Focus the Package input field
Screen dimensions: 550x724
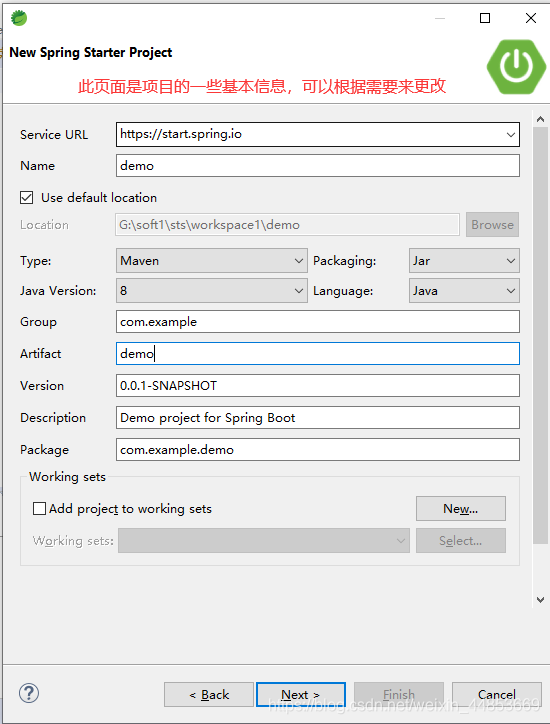(318, 449)
